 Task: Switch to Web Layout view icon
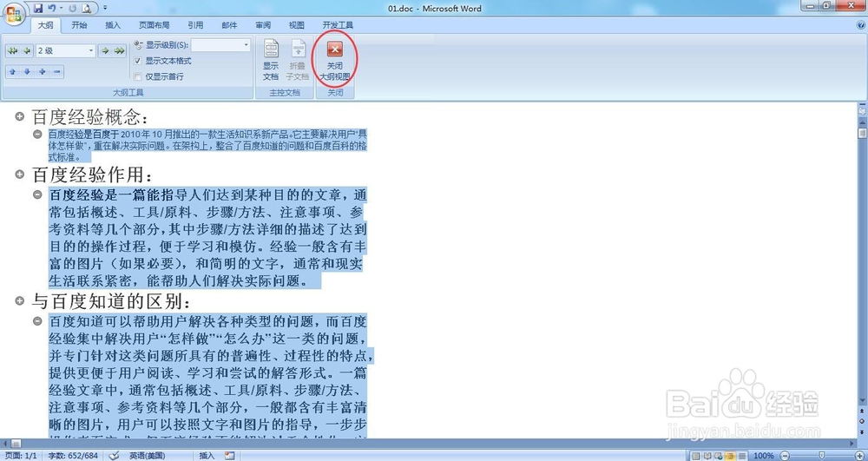[x=718, y=456]
